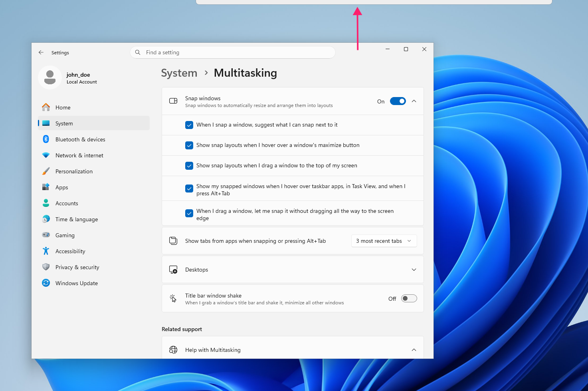The width and height of the screenshot is (588, 391).
Task: Click the Gaming controller icon
Action: click(x=46, y=235)
